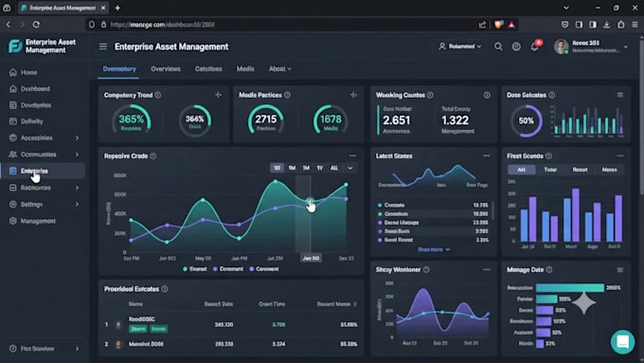The image size is (644, 363).
Task: Expand the Settings sidebar chevron
Action: [x=77, y=205]
